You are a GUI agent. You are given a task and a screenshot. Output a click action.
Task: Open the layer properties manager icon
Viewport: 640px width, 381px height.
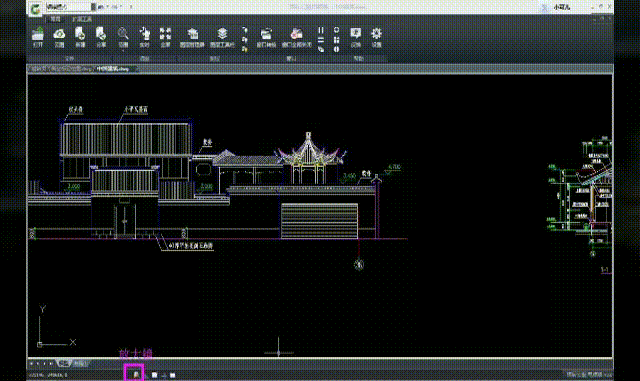[x=193, y=33]
